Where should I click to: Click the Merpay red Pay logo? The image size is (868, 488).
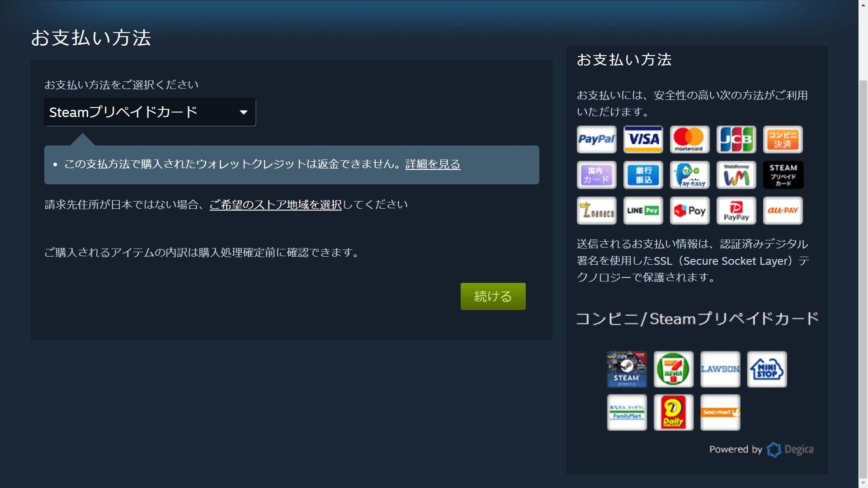(x=689, y=211)
